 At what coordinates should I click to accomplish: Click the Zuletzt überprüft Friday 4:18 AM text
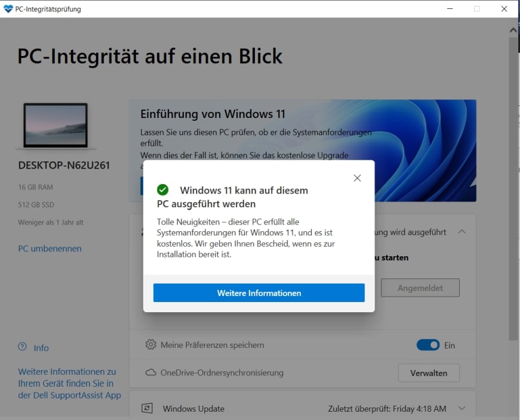[x=387, y=409]
